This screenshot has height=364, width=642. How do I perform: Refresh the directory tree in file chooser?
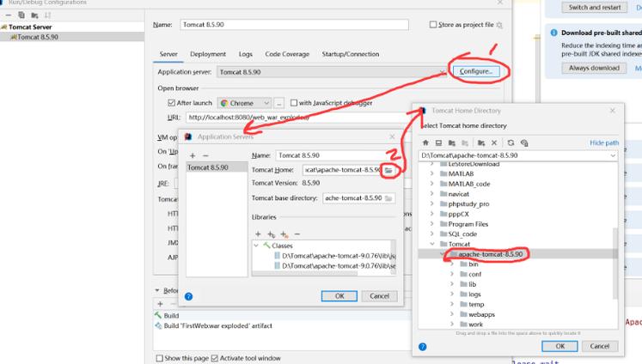[x=511, y=143]
